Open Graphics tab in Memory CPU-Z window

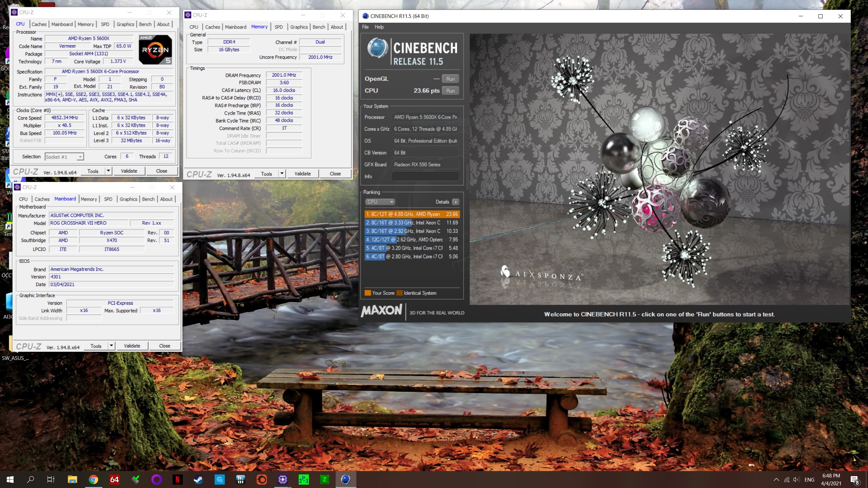(x=299, y=27)
